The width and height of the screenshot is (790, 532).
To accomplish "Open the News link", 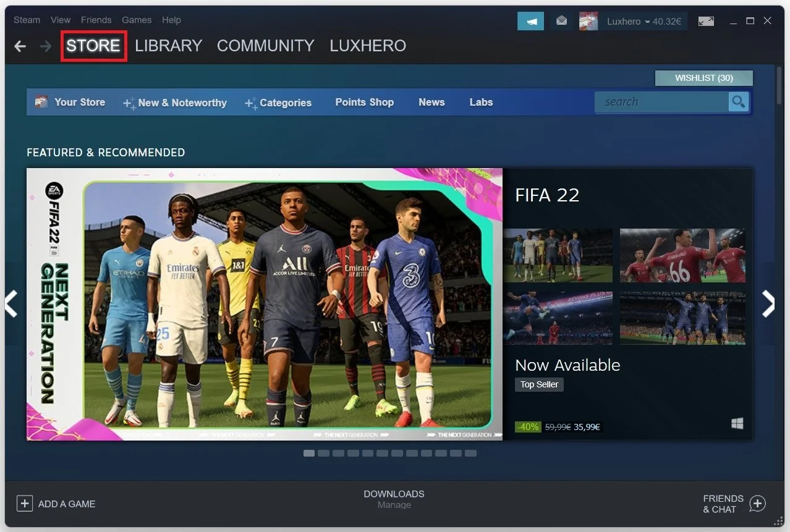I will click(x=431, y=102).
